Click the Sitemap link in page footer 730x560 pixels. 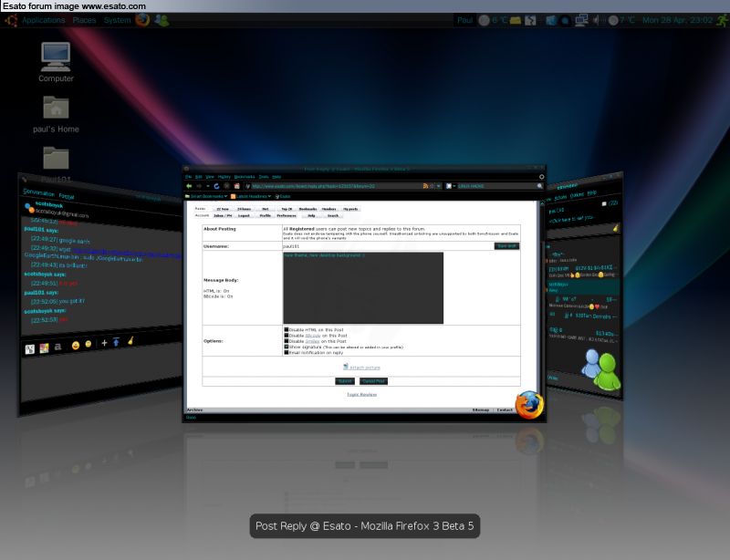coord(481,410)
